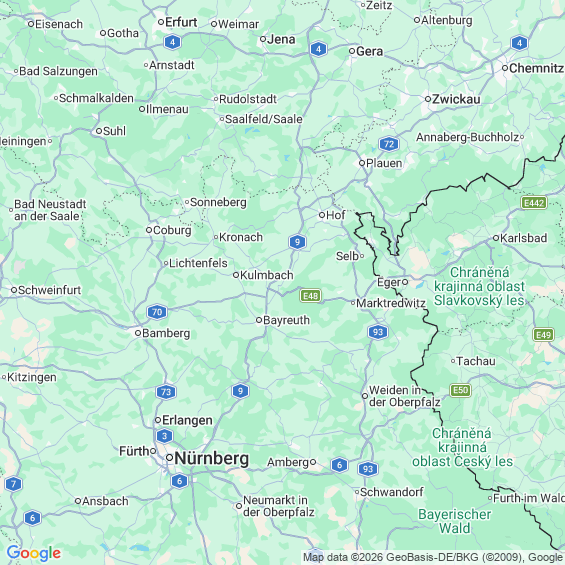
Task: Click the Weiden in der Oberpfalz label
Action: [x=404, y=396]
